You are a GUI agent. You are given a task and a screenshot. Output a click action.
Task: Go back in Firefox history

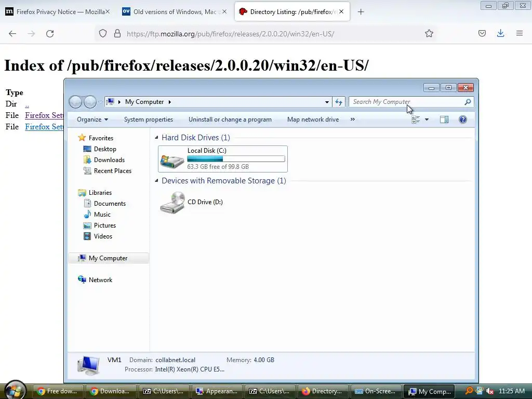tap(12, 34)
